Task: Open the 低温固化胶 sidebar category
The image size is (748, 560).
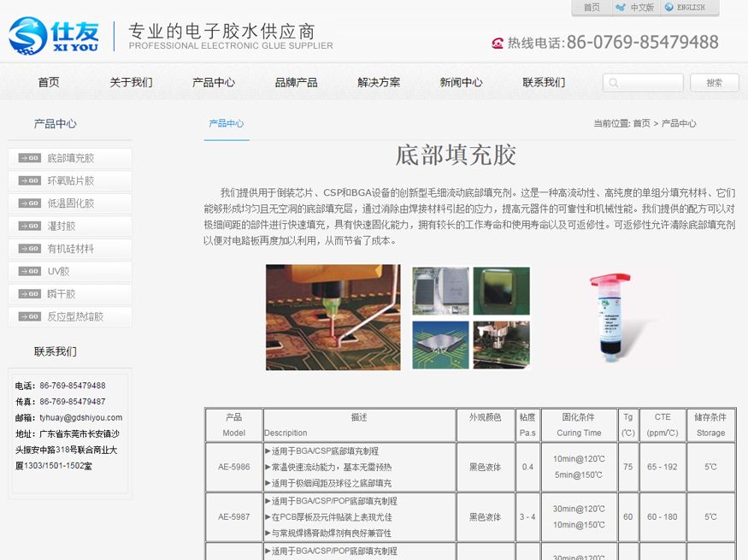Action: pyautogui.click(x=70, y=203)
